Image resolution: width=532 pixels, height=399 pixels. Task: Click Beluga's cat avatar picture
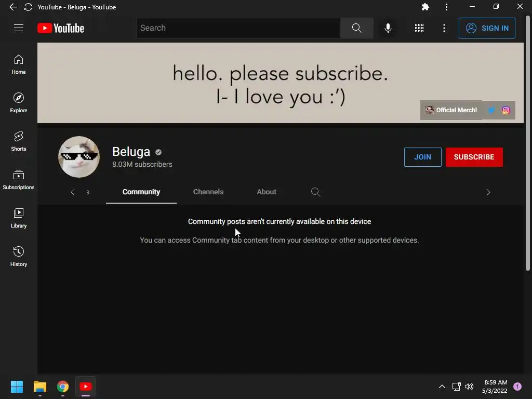(79, 157)
